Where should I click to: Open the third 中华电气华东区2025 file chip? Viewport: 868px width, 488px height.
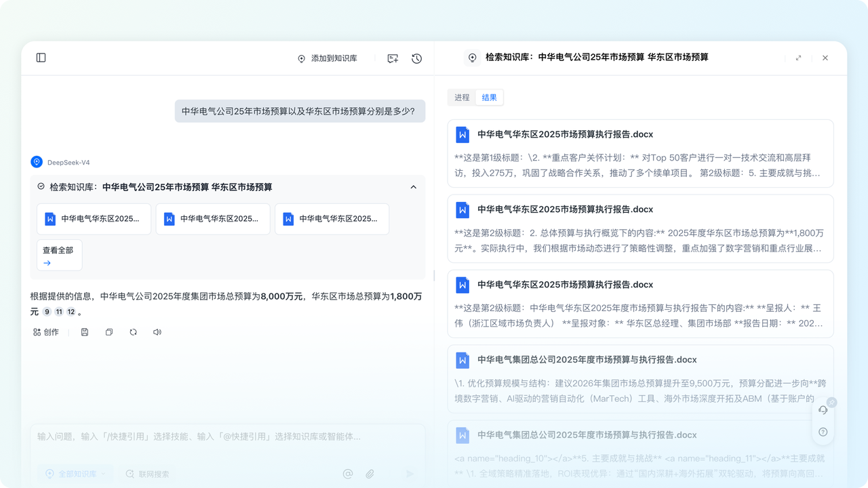point(332,219)
